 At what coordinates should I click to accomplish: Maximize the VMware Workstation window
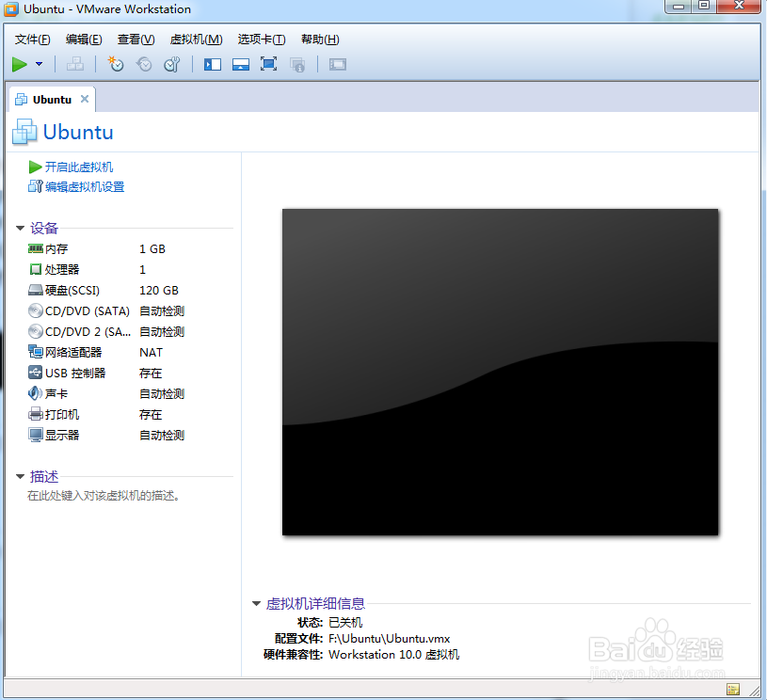click(x=704, y=6)
